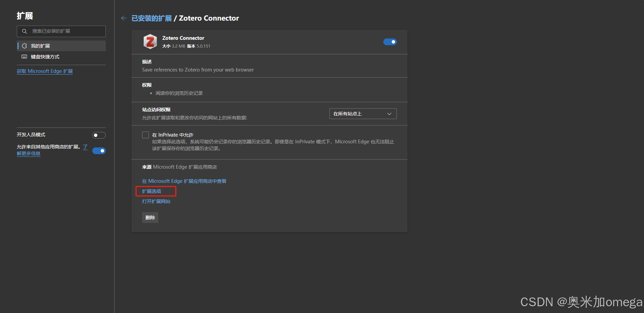Viewport: 644px width, 313px height.
Task: Open 打开扩展网站 link
Action: pyautogui.click(x=156, y=201)
